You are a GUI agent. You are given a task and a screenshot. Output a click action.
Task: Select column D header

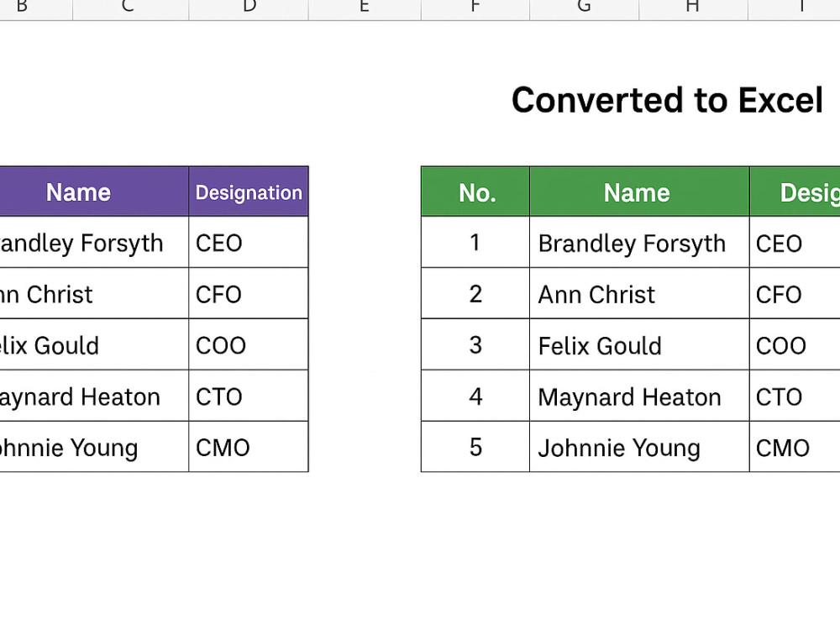pos(249,8)
